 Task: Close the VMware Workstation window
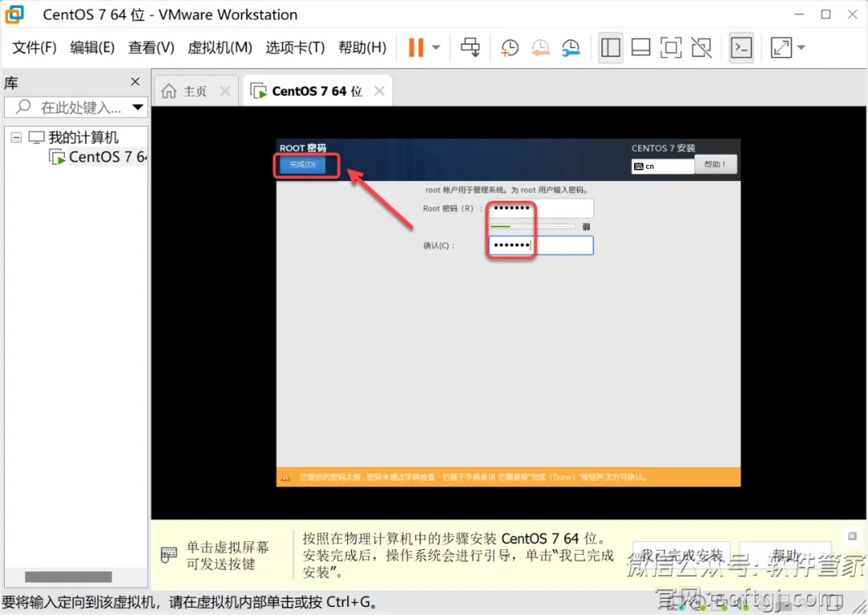click(853, 14)
